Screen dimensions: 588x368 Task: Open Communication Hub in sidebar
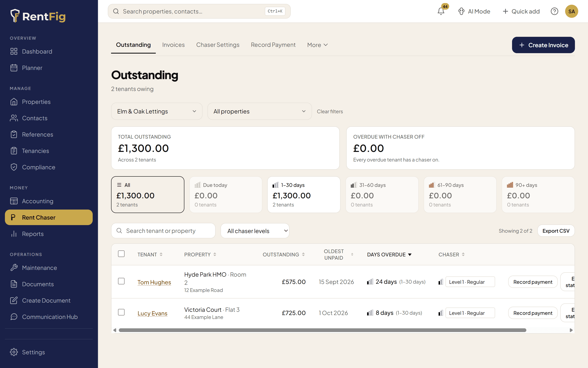coord(49,317)
